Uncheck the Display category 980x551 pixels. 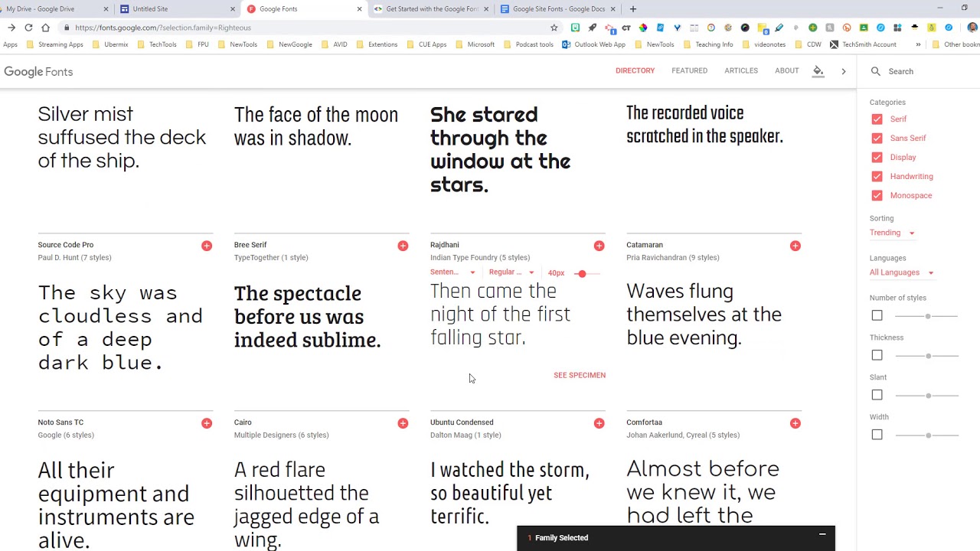point(877,158)
